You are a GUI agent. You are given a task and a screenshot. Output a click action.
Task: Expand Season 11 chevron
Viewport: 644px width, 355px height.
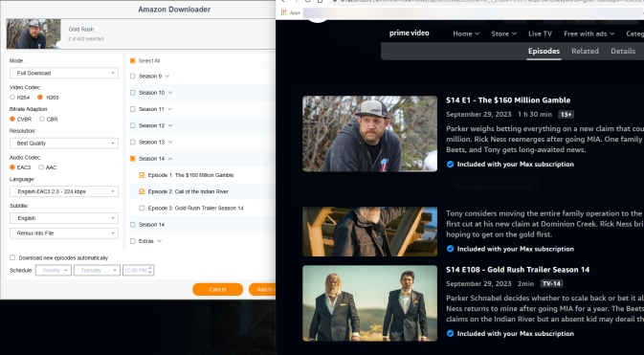click(169, 109)
